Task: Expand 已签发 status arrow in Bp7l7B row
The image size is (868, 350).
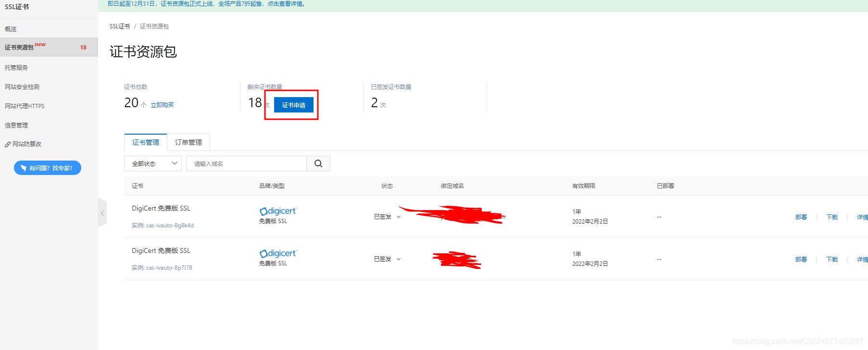Action: pos(399,259)
